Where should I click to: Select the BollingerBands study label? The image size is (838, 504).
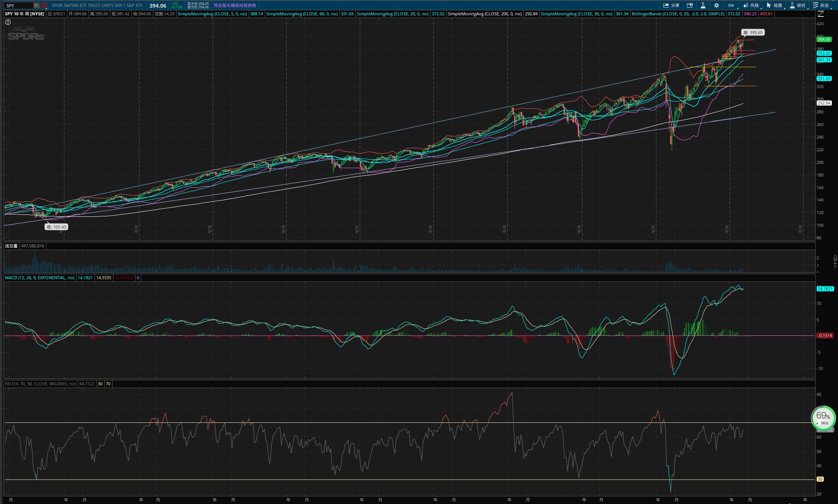point(678,14)
